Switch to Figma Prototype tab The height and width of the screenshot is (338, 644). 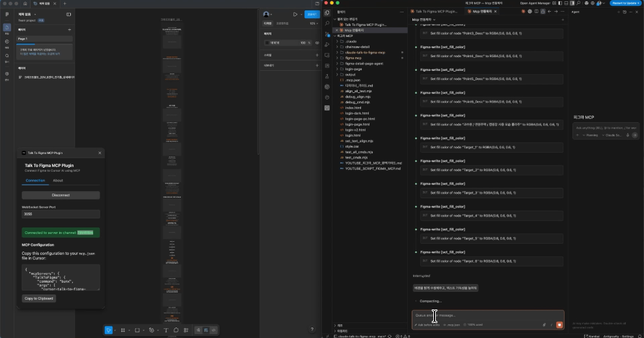pos(282,23)
